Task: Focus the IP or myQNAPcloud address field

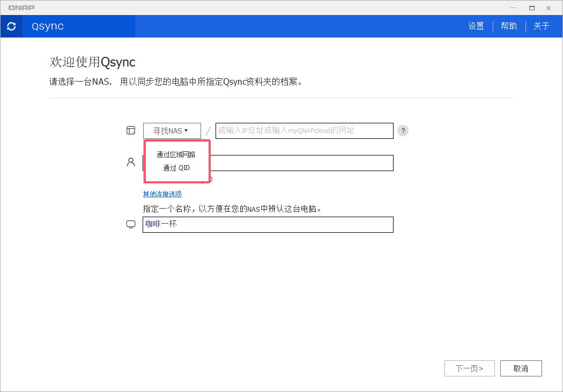Action: (x=305, y=131)
